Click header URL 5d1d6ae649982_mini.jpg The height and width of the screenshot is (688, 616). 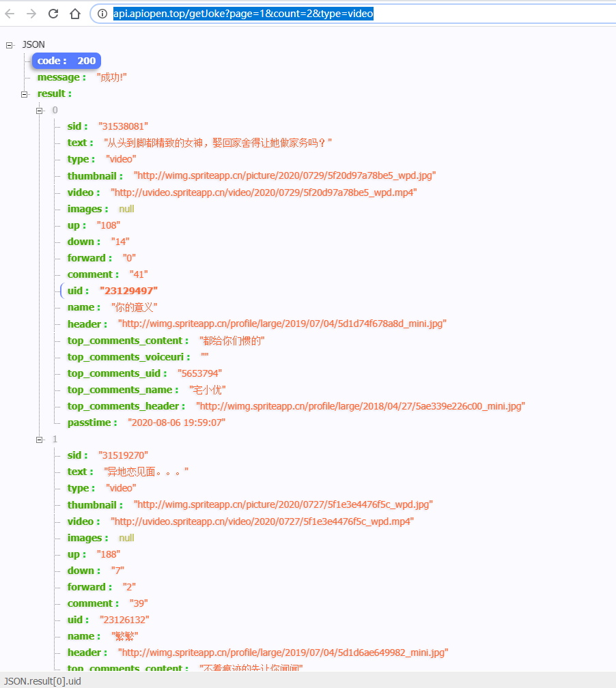pos(283,653)
